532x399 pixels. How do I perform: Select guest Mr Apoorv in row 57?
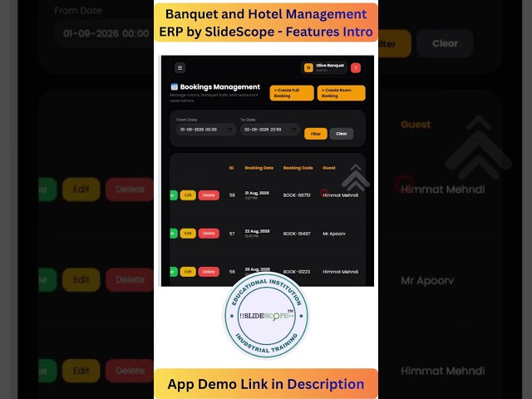[x=334, y=234]
